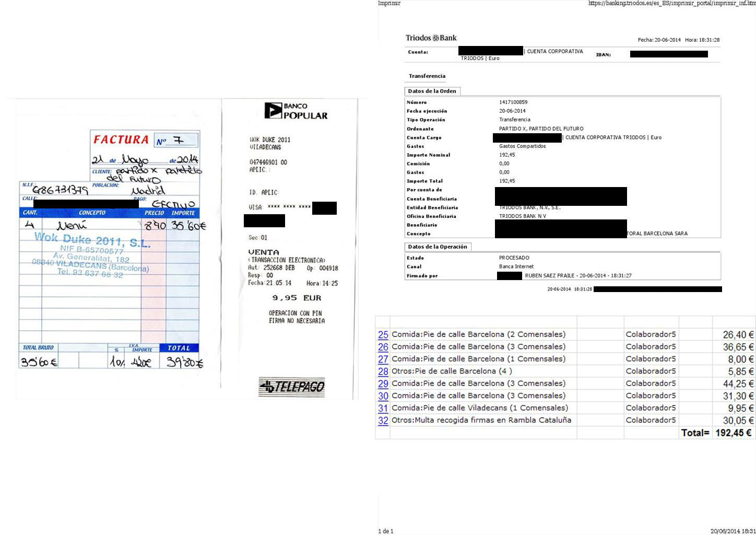Click the FACTURA title on the invoice
The image size is (756, 535).
pos(121,139)
